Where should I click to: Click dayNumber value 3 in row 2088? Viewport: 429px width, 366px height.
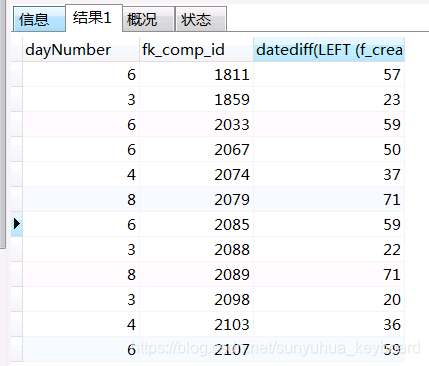(81, 249)
